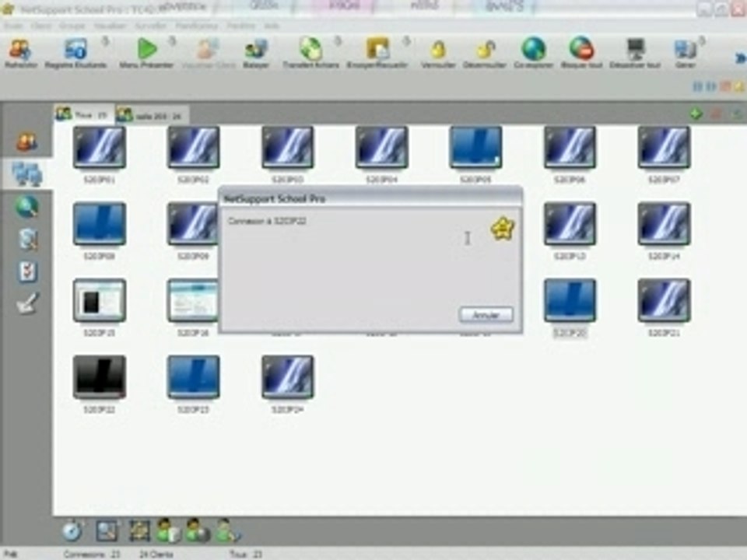This screenshot has width=747, height=560.
Task: Click the Gérer toolbar icon
Action: coord(685,53)
